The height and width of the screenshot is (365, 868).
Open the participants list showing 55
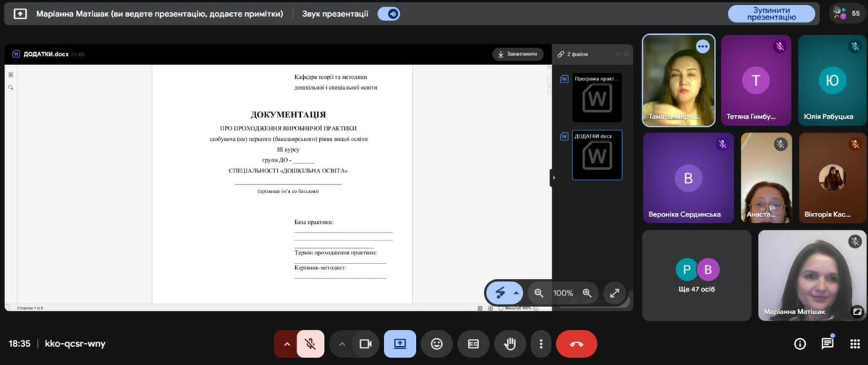(x=847, y=14)
